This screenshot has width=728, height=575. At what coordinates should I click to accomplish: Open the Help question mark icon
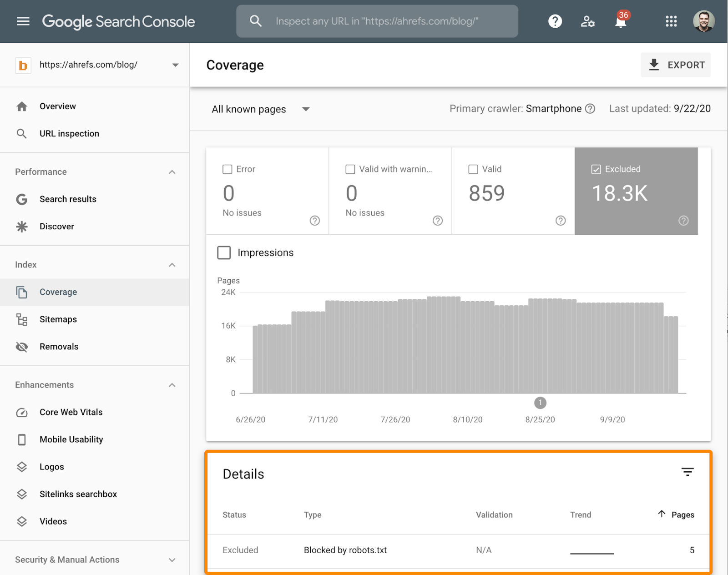[x=555, y=21]
